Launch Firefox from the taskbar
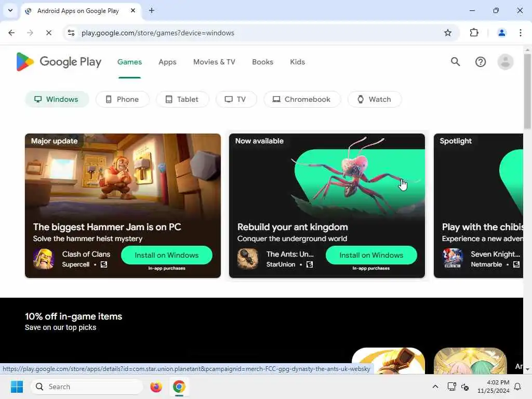The height and width of the screenshot is (399, 532). [x=156, y=387]
